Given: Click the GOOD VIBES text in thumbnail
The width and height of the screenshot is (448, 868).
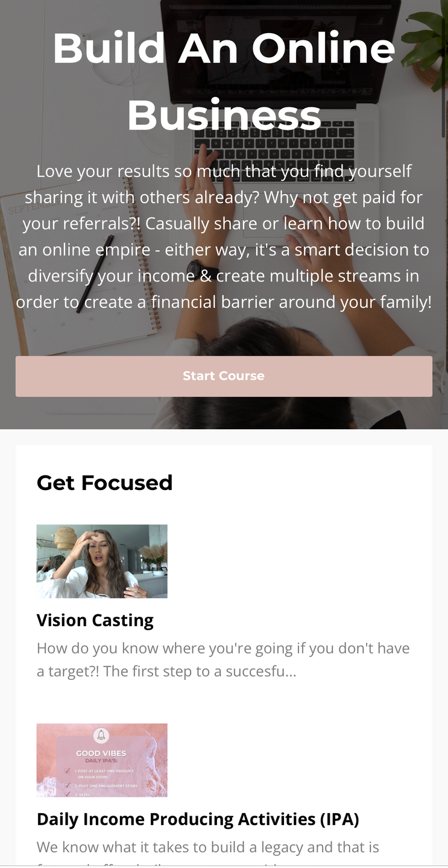Looking at the screenshot, I should coord(101,753).
